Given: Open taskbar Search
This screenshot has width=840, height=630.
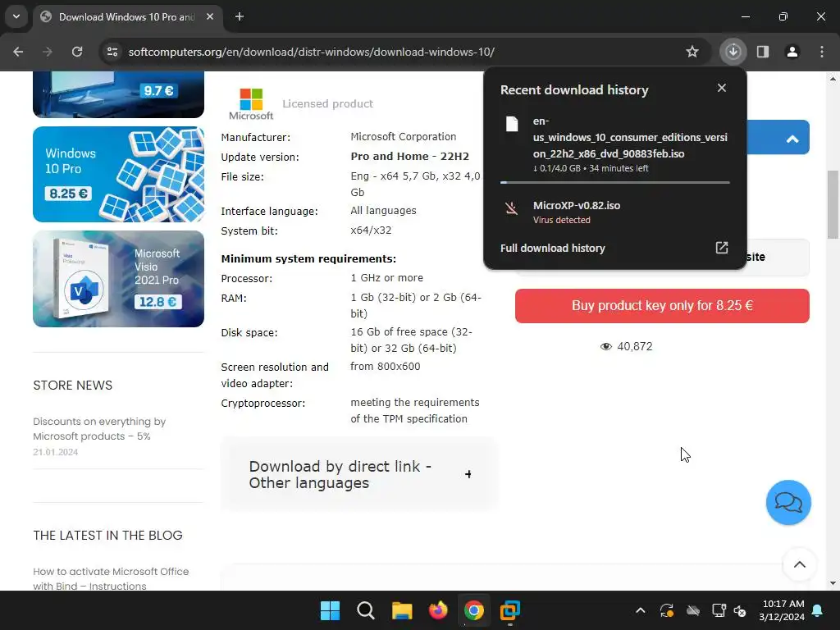Looking at the screenshot, I should coord(366,610).
